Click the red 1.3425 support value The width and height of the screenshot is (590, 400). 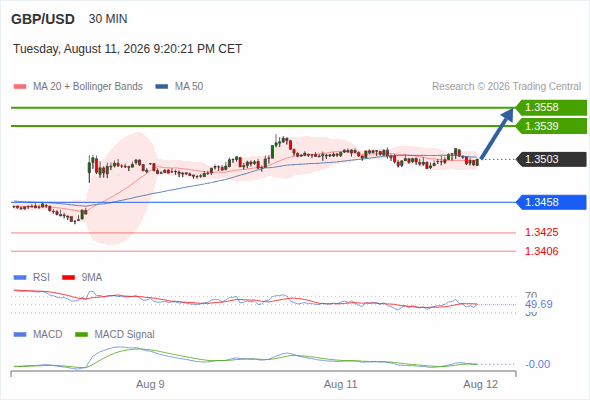[x=541, y=233]
